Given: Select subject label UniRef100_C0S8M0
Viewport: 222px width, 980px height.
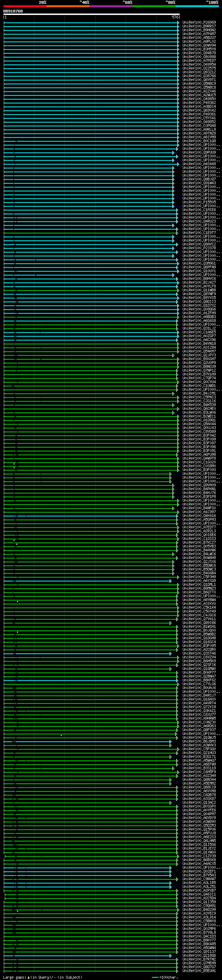Looking at the screenshot, I should tap(199, 466).
